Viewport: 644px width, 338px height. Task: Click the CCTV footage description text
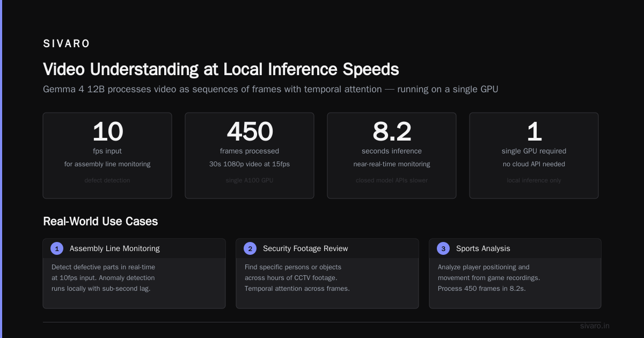297,278
